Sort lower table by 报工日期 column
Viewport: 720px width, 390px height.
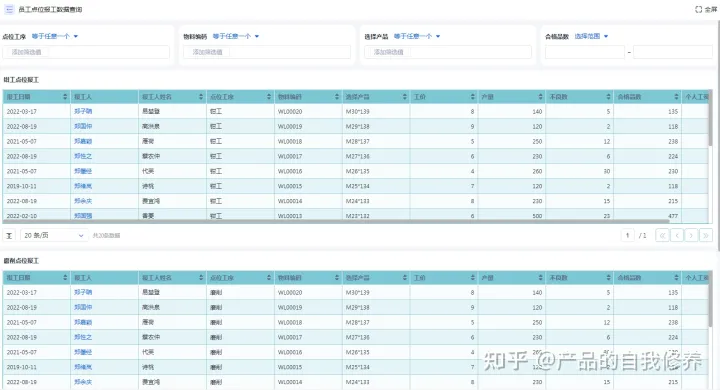tap(65, 277)
